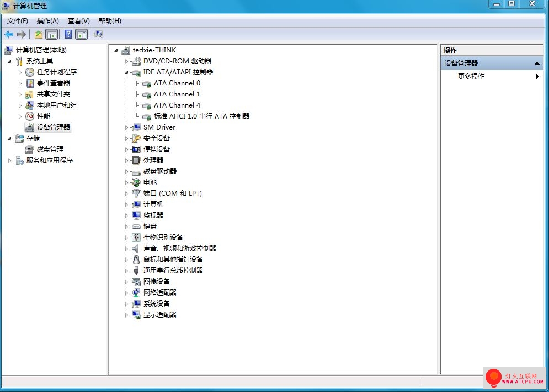Collapse the 存储 node

click(x=10, y=138)
